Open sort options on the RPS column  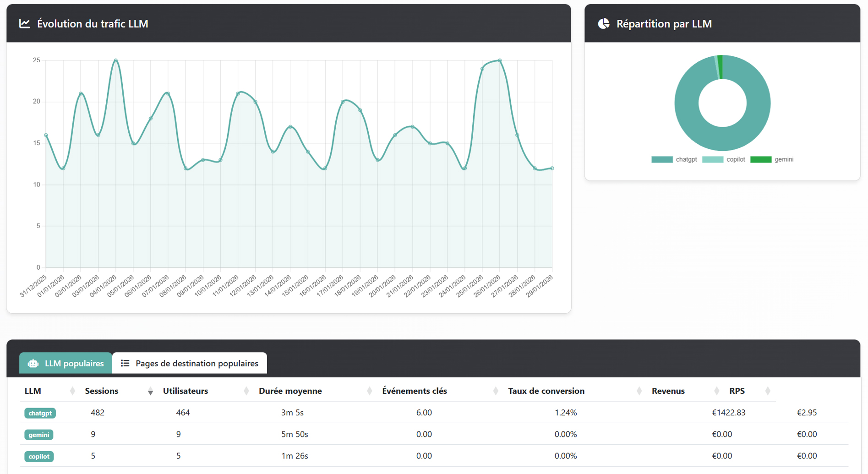[x=767, y=391]
